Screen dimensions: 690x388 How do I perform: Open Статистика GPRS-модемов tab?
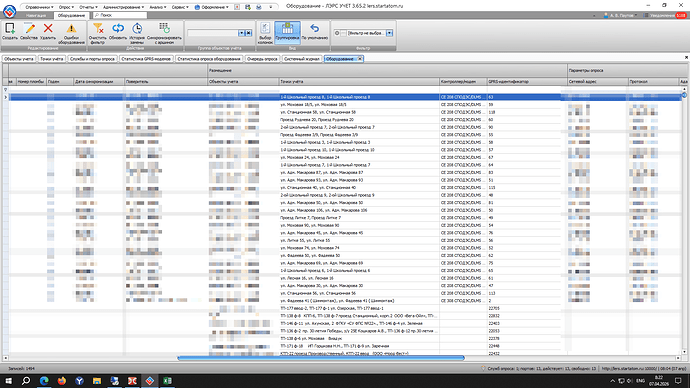click(x=146, y=59)
